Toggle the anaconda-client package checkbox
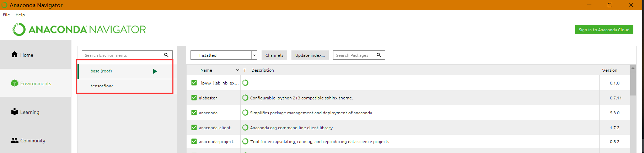Viewport: 644px width, 153px height. tap(194, 127)
